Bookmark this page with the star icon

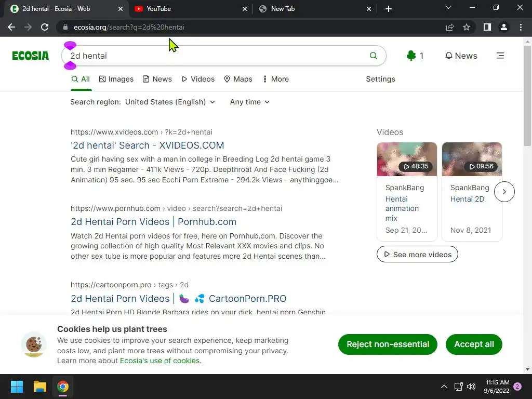[467, 27]
